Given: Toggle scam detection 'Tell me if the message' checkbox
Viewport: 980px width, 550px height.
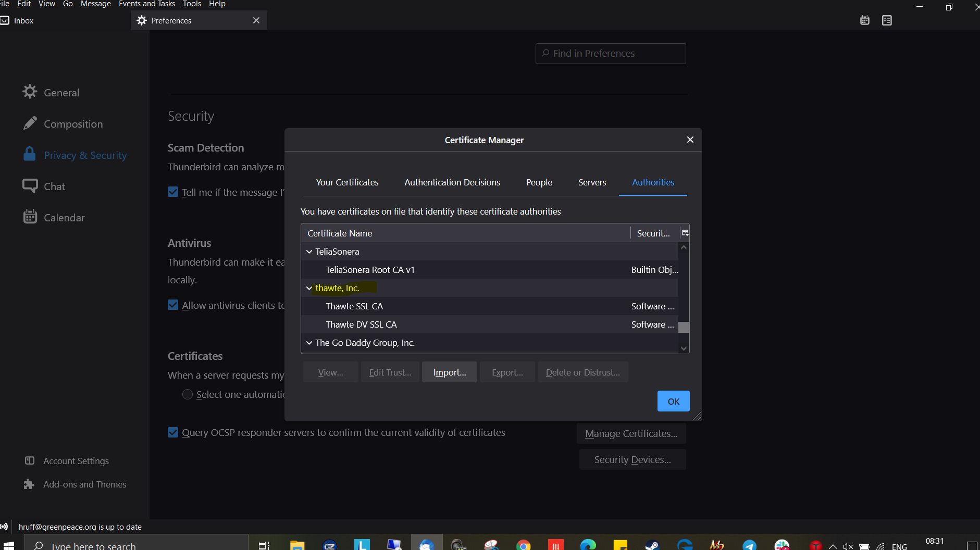Looking at the screenshot, I should (x=173, y=192).
